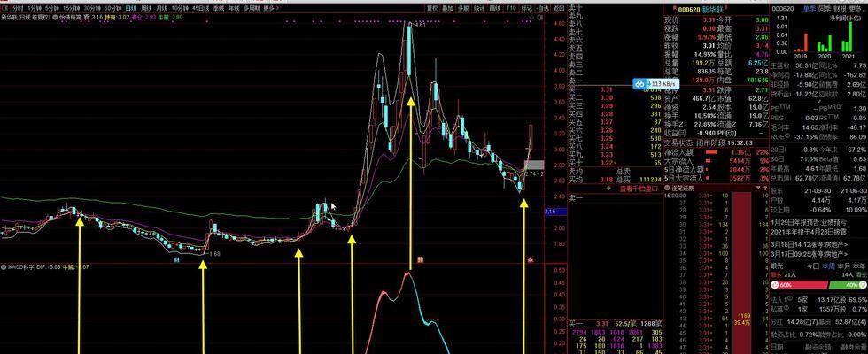Open the 3月18日14:12涨停:房地产 link

[810, 245]
